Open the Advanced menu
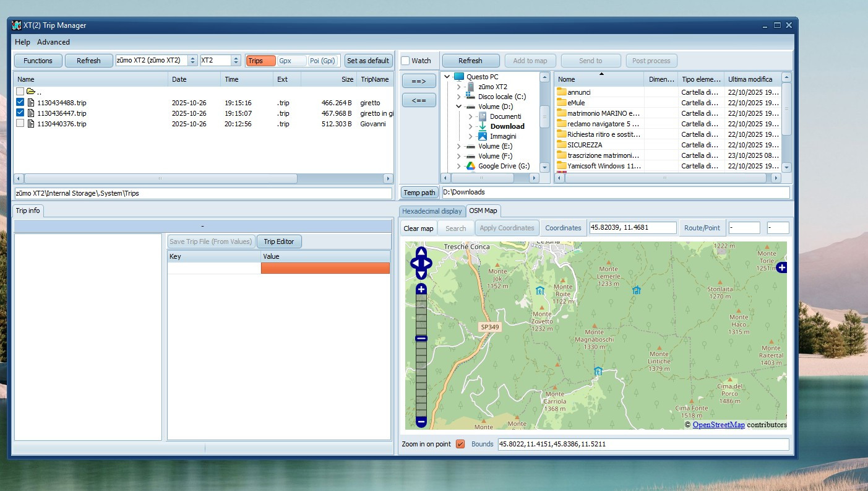868x491 pixels. click(53, 42)
